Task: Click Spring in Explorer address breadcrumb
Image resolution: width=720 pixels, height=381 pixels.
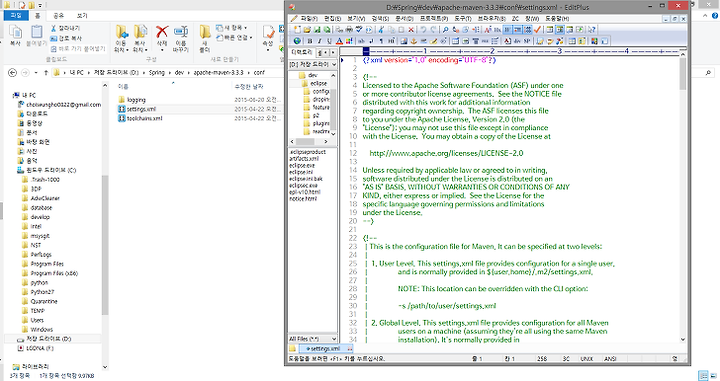Action: [x=157, y=73]
